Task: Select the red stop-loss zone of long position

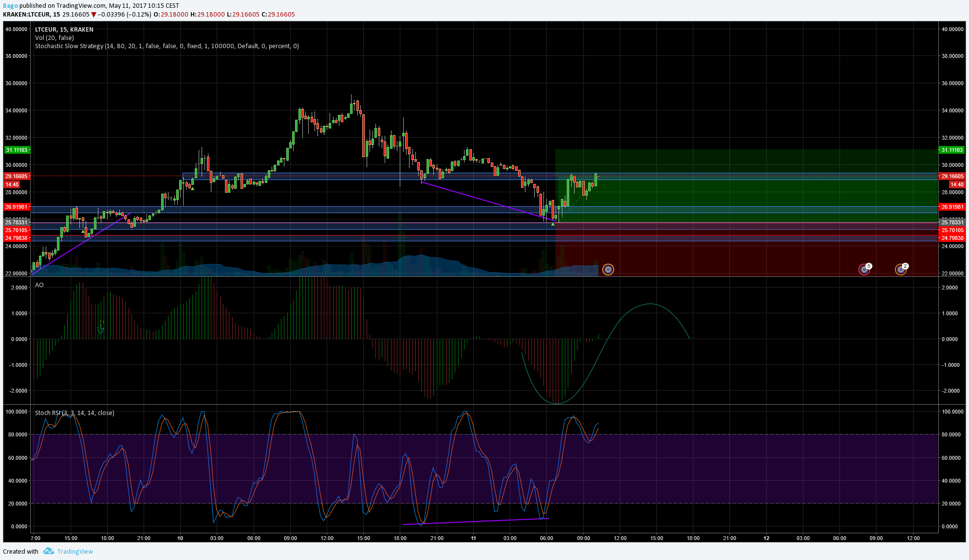Action: 746,249
